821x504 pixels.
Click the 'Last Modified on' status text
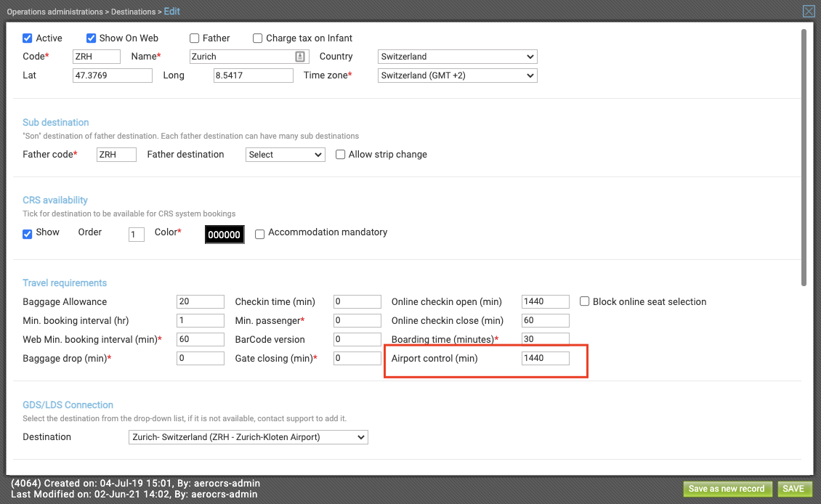[x=134, y=494]
